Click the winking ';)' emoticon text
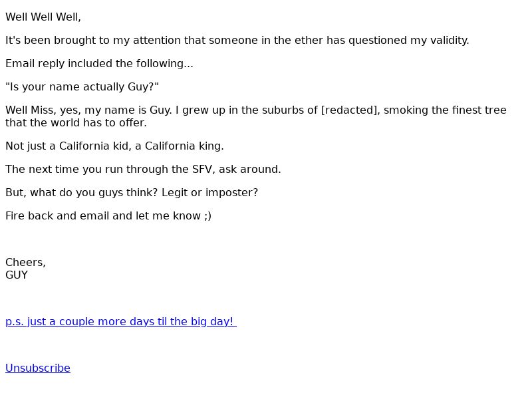Viewport: 532px width, 403px height. [207, 216]
